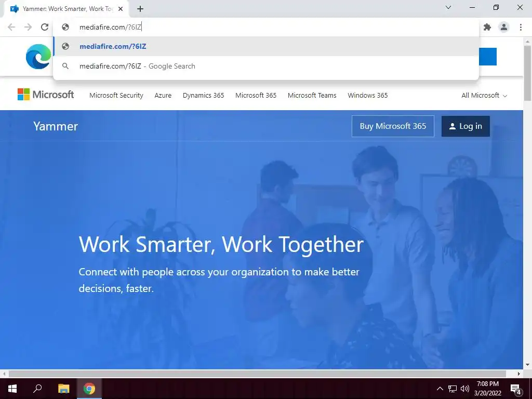Screen dimensions: 532x399
Task: Open the notification center icon
Action: point(516,389)
